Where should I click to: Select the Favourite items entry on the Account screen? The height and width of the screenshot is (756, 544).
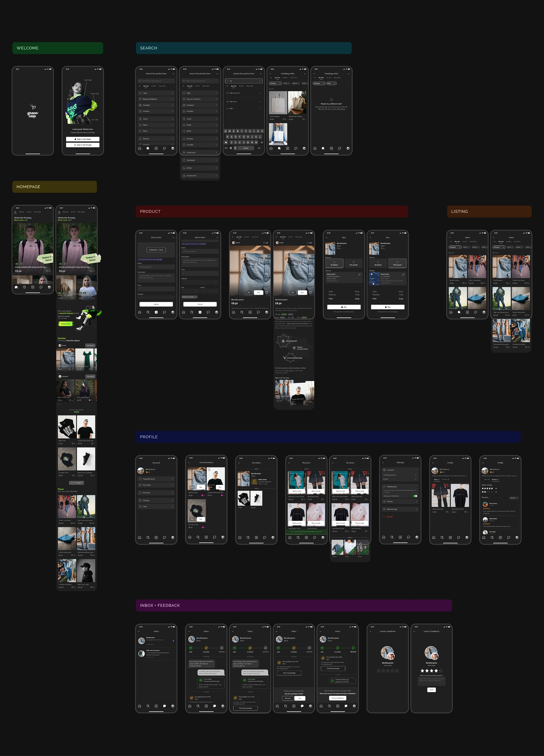156,479
